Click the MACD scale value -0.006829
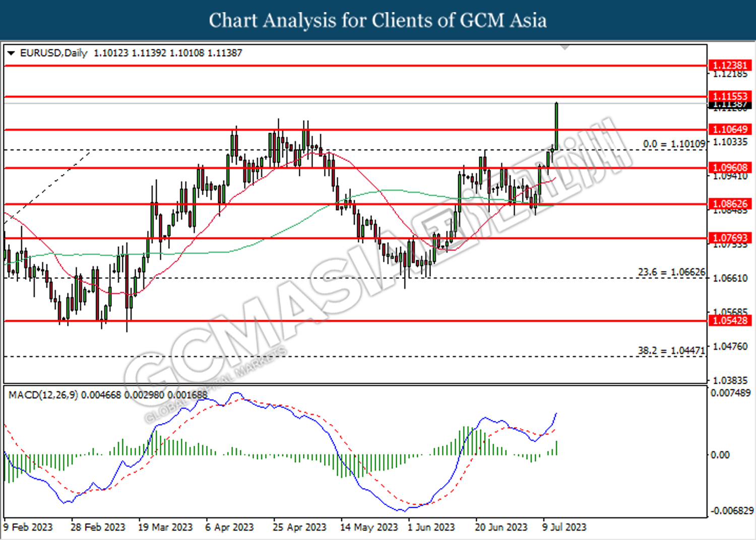Screen dimensions: 756x540 (x=732, y=511)
